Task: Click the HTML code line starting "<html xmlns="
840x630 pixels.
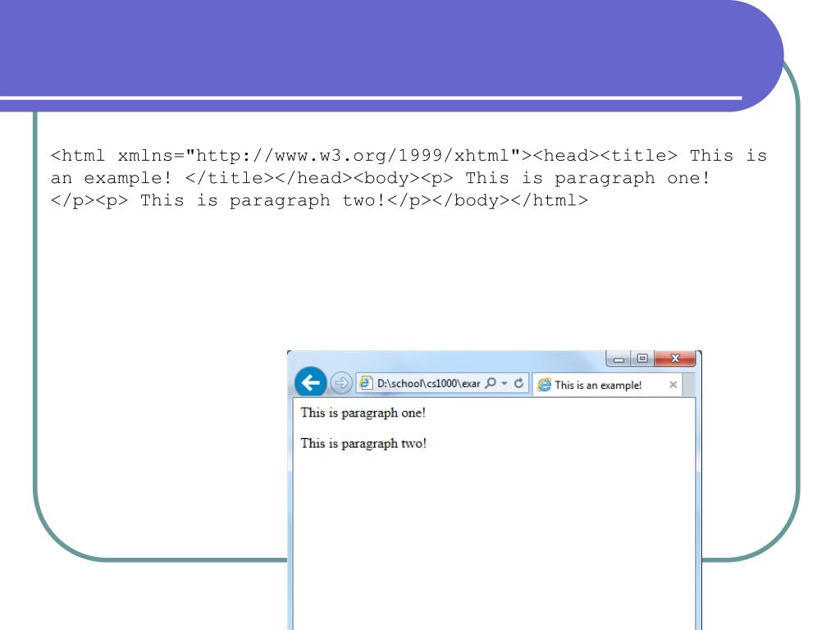Action: tap(409, 156)
